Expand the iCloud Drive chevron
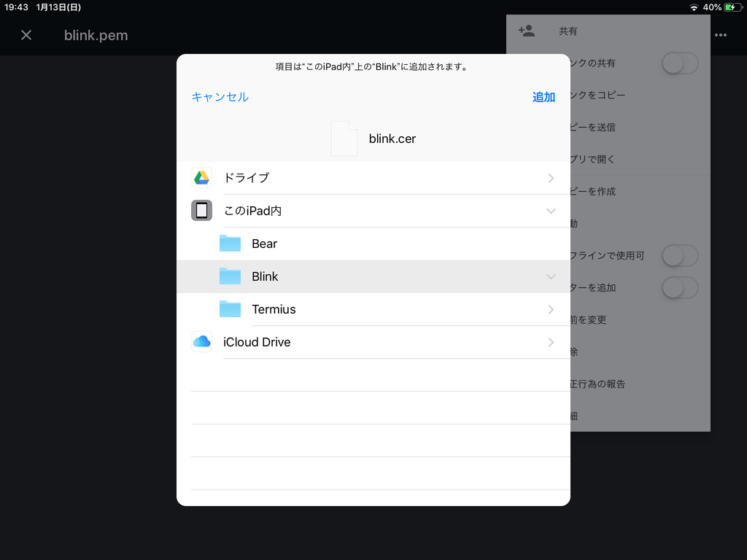747x560 pixels. coord(551,343)
